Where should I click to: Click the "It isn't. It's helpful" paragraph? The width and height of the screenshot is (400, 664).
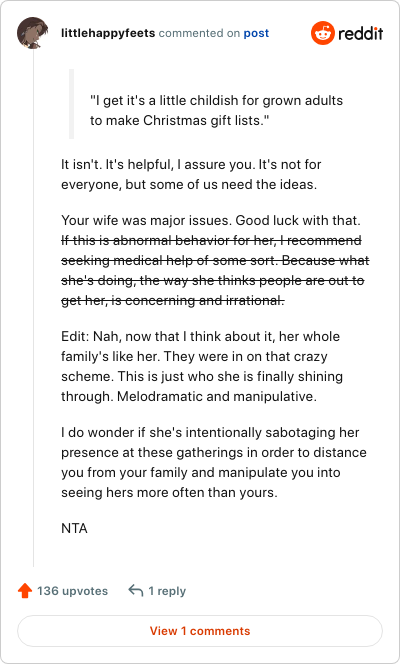point(191,174)
